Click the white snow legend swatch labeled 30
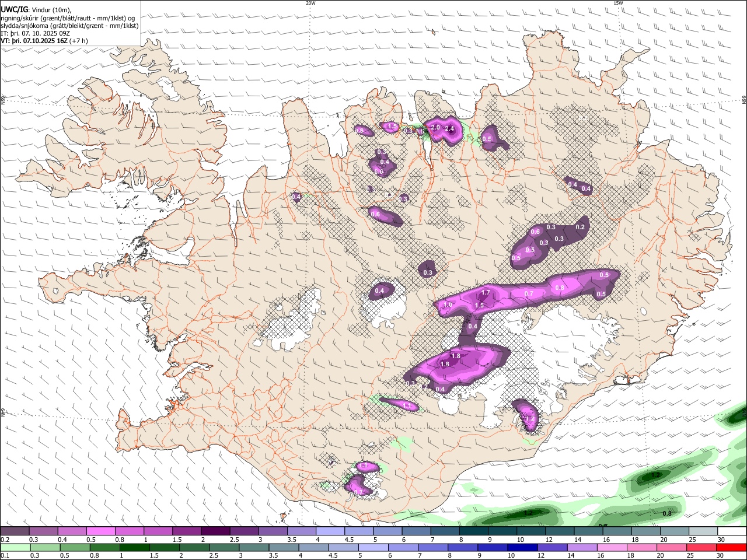747x560 pixels. click(732, 531)
